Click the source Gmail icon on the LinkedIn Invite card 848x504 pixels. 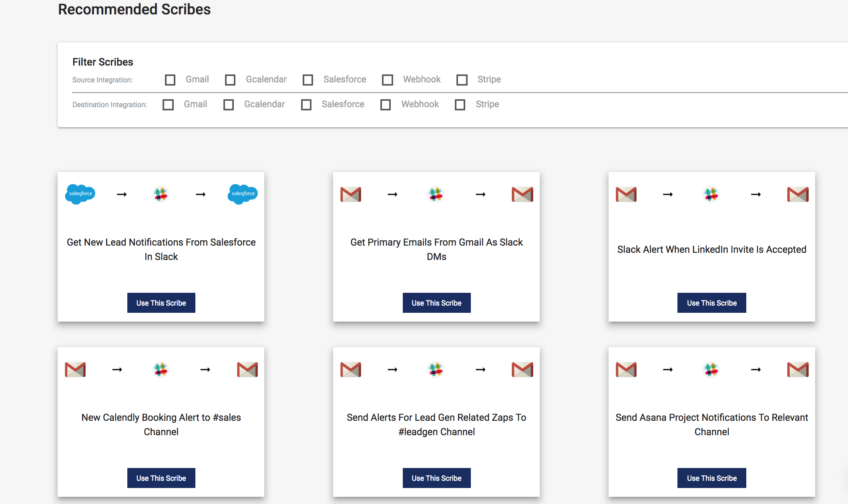(626, 194)
